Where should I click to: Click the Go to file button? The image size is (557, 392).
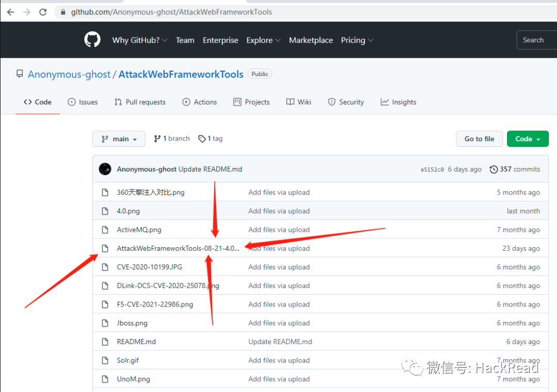pos(479,139)
